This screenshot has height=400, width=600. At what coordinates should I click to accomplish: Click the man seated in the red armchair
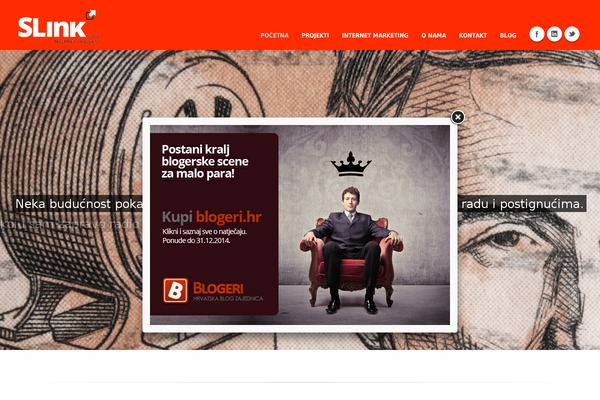pos(351,249)
